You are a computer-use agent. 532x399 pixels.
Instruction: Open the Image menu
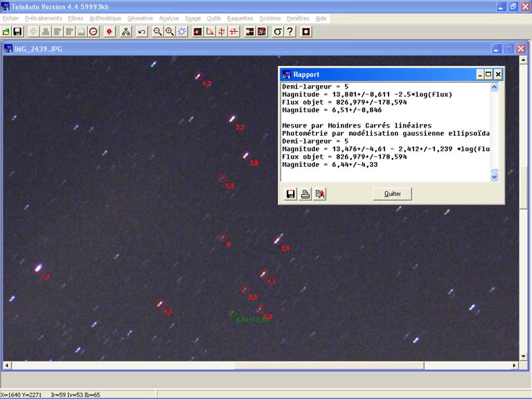click(x=193, y=18)
